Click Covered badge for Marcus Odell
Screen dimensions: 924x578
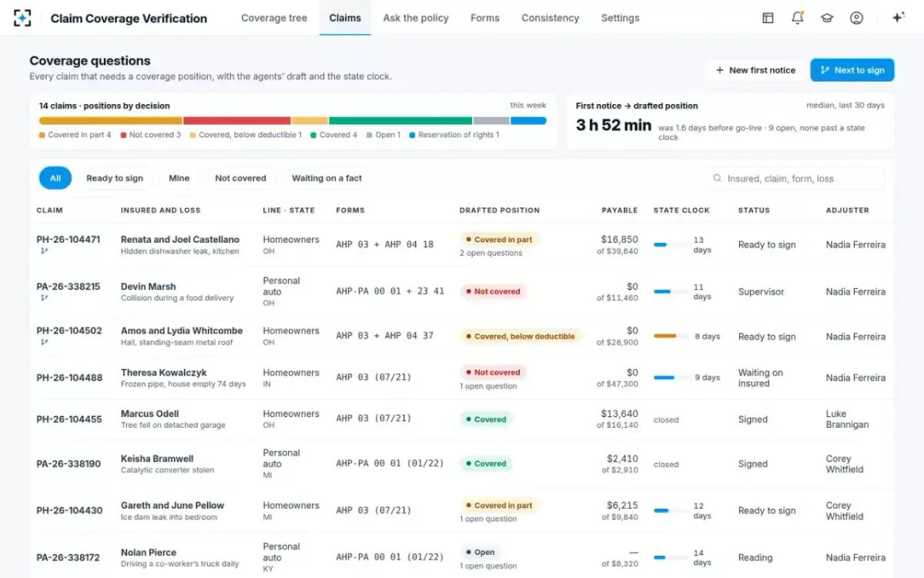pyautogui.click(x=486, y=419)
